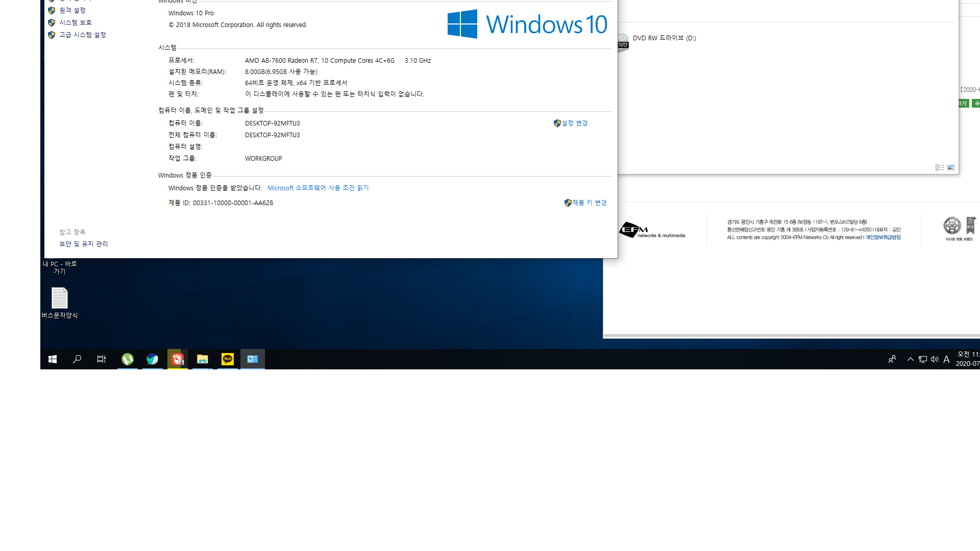
Task: Open the 설정 변경 link
Action: pos(575,123)
